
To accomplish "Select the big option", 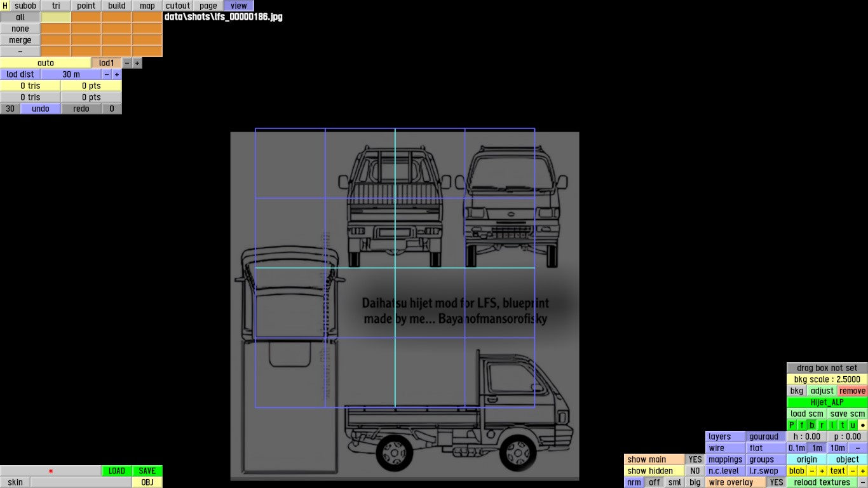I will coord(695,482).
